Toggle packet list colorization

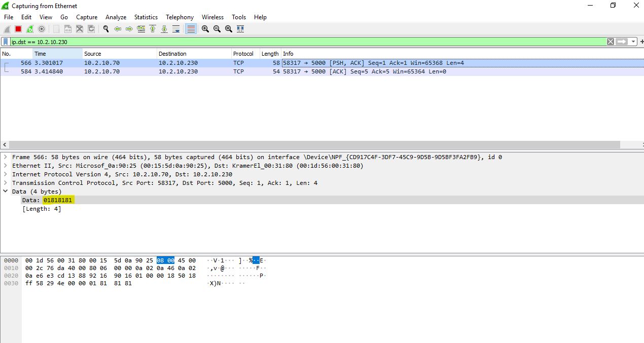click(190, 29)
